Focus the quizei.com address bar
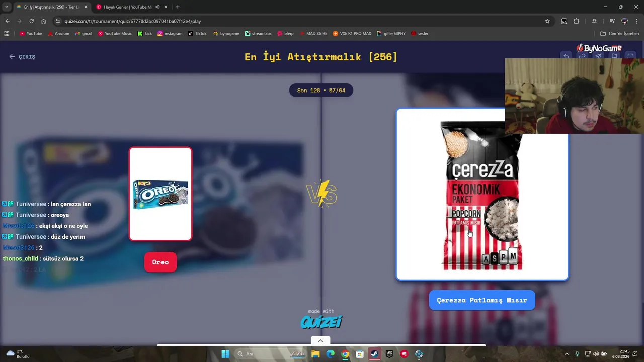The width and height of the screenshot is (644, 362). point(302,21)
